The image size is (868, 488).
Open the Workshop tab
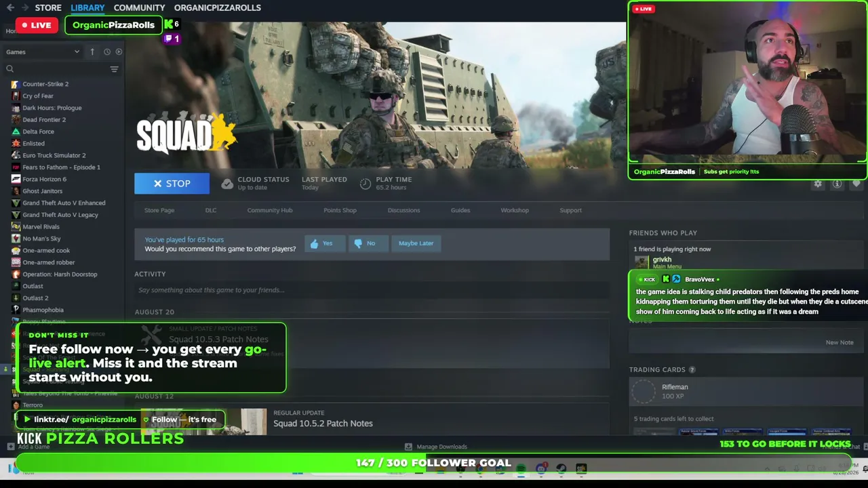tap(515, 210)
